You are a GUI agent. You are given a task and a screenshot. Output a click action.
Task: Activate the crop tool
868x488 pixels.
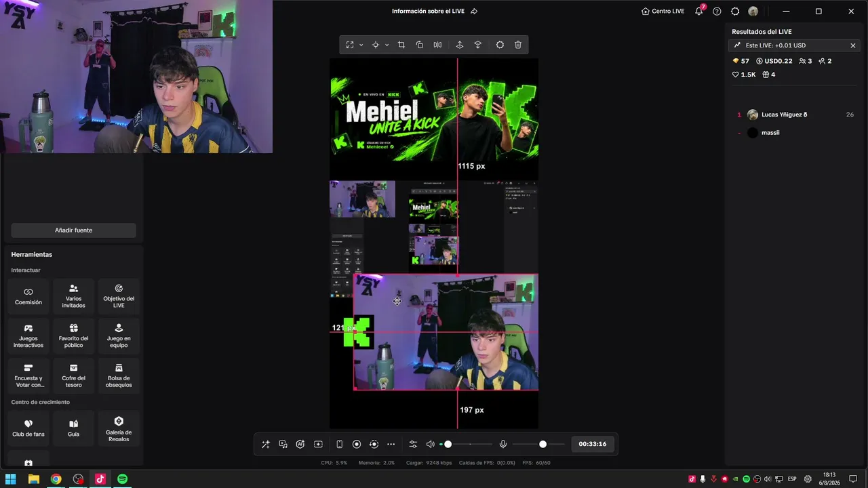pyautogui.click(x=401, y=45)
